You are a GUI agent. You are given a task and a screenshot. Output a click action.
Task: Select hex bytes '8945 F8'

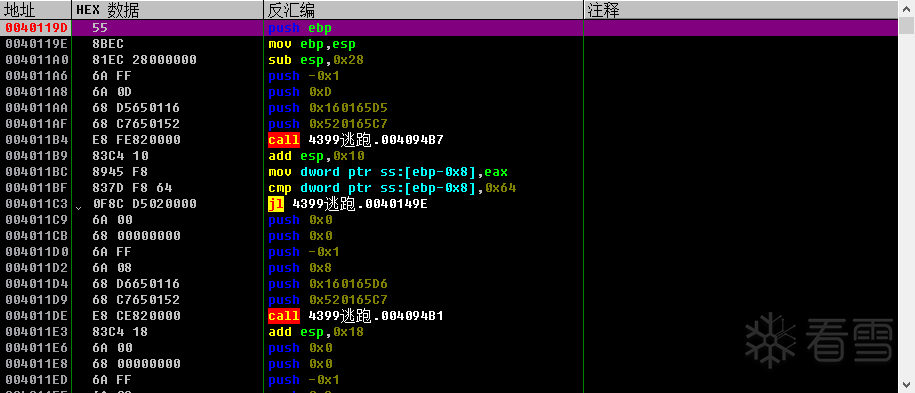point(120,172)
